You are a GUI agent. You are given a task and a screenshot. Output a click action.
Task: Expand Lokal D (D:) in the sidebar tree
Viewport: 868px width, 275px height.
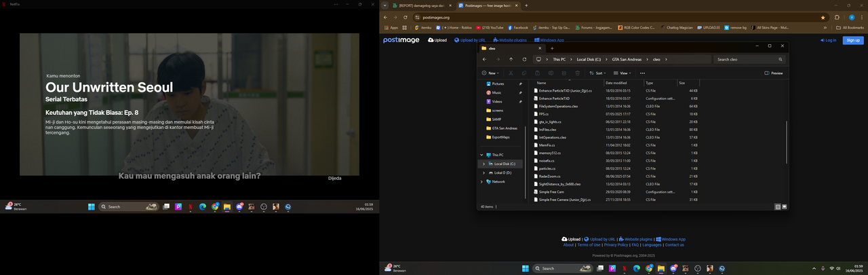484,172
